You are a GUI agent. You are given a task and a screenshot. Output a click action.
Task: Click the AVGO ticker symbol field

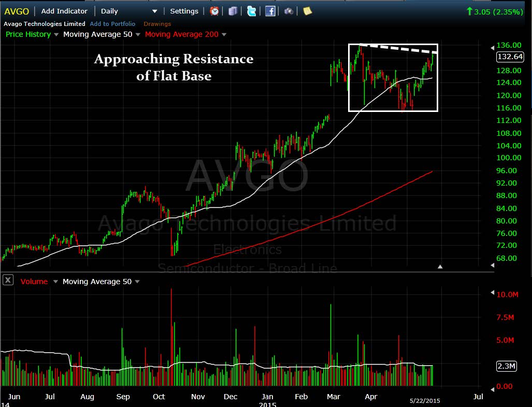point(17,11)
